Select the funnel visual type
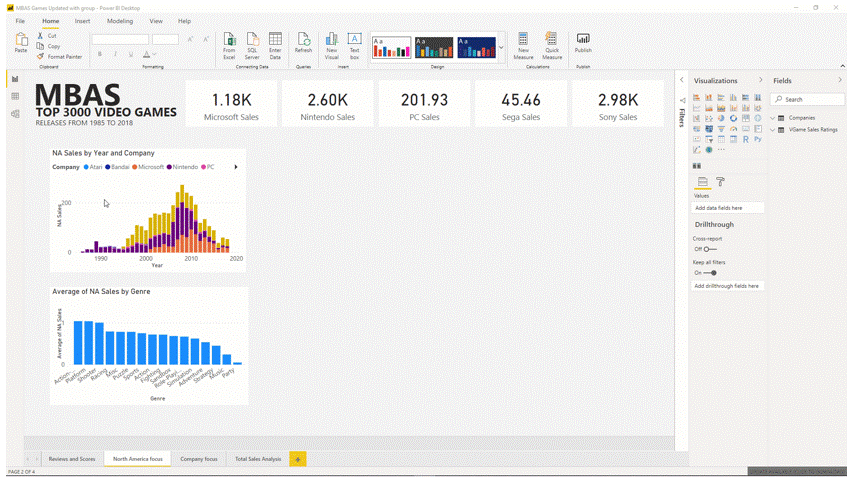The width and height of the screenshot is (853, 480). coord(721,129)
